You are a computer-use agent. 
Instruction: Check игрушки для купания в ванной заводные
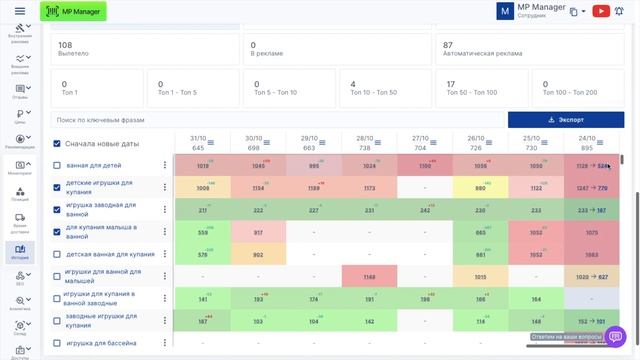click(x=57, y=298)
